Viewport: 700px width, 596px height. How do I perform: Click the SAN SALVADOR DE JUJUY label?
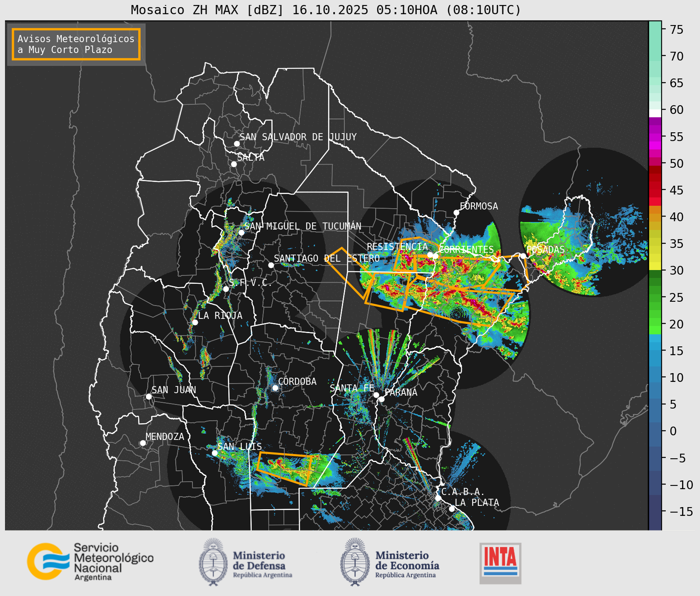tap(298, 137)
